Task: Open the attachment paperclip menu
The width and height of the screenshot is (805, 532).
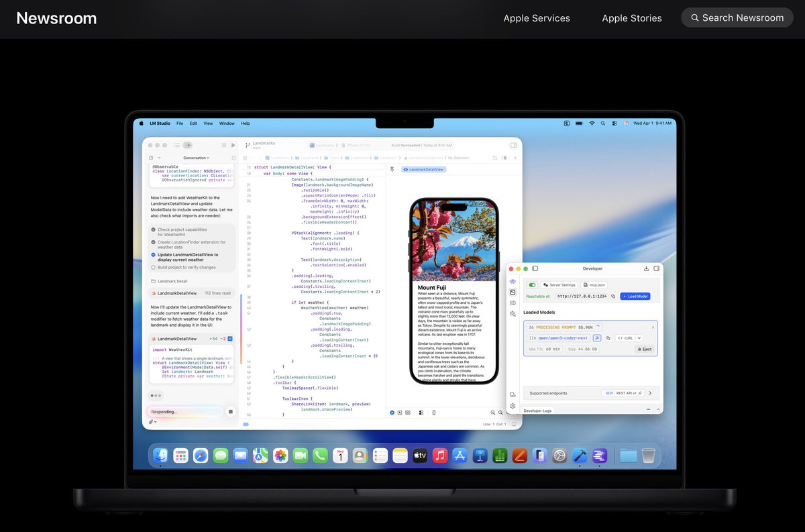Action: coord(153,422)
